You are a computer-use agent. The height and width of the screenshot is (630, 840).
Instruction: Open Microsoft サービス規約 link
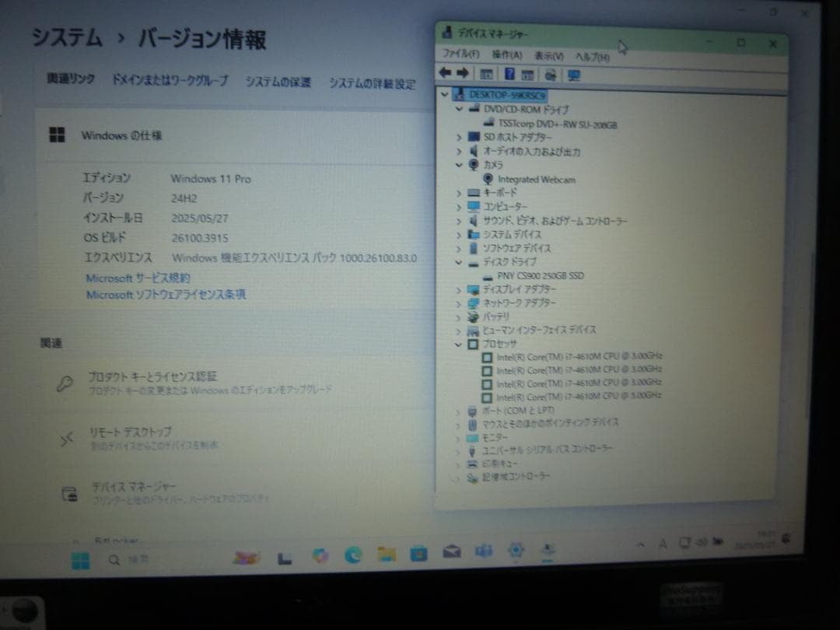[137, 277]
